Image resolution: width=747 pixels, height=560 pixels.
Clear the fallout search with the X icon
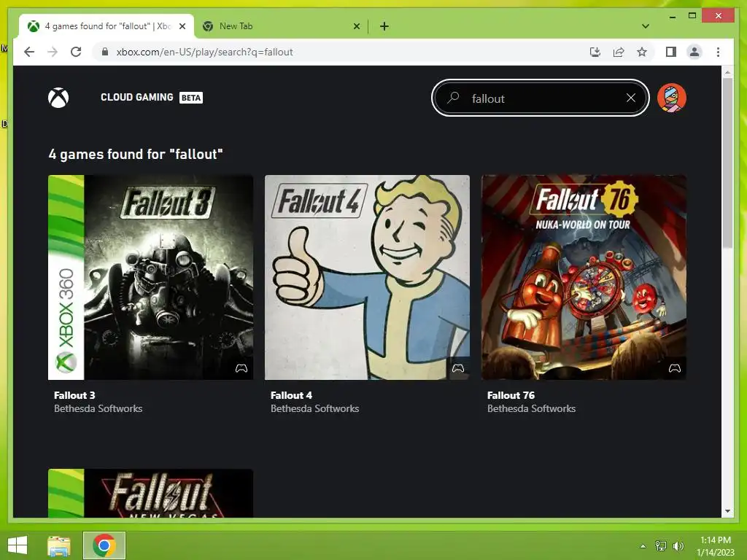(x=631, y=98)
